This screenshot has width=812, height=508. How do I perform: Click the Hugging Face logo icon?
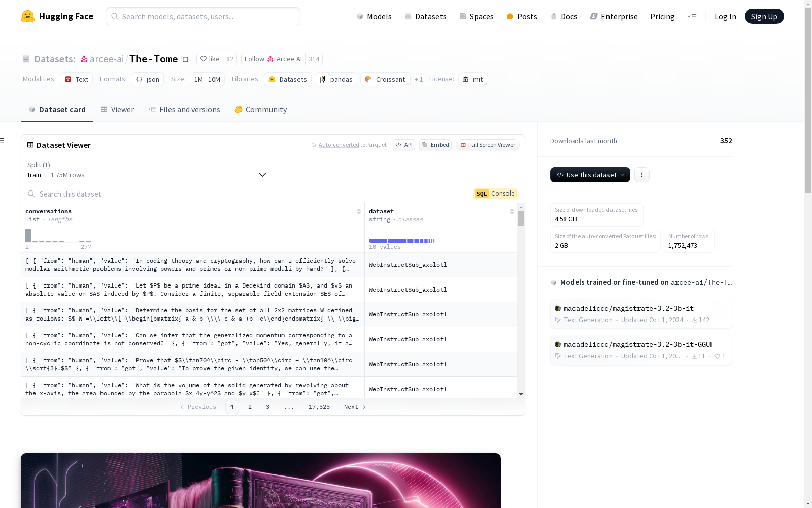(28, 16)
